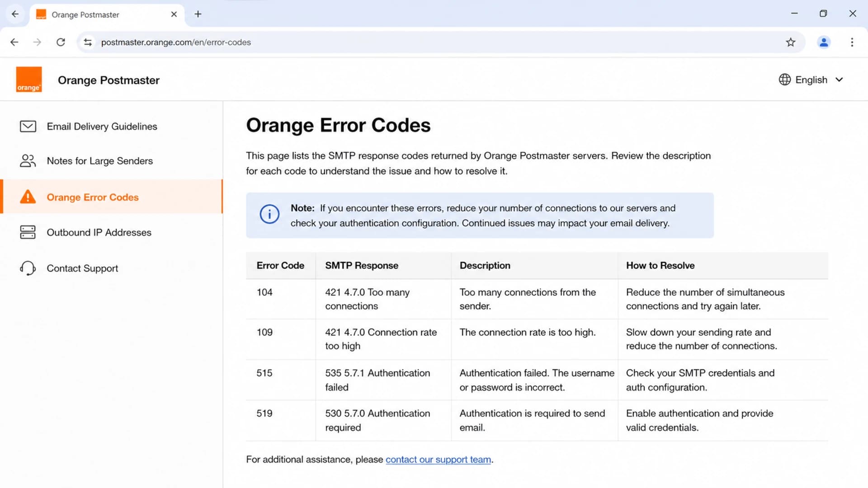Click the tab search back arrow in title bar
The width and height of the screenshot is (868, 488).
[15, 14]
